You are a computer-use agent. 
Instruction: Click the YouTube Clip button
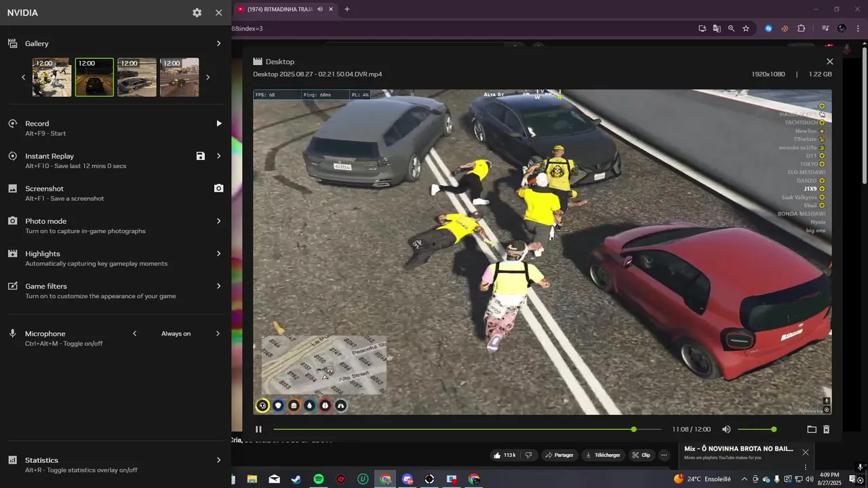[642, 455]
